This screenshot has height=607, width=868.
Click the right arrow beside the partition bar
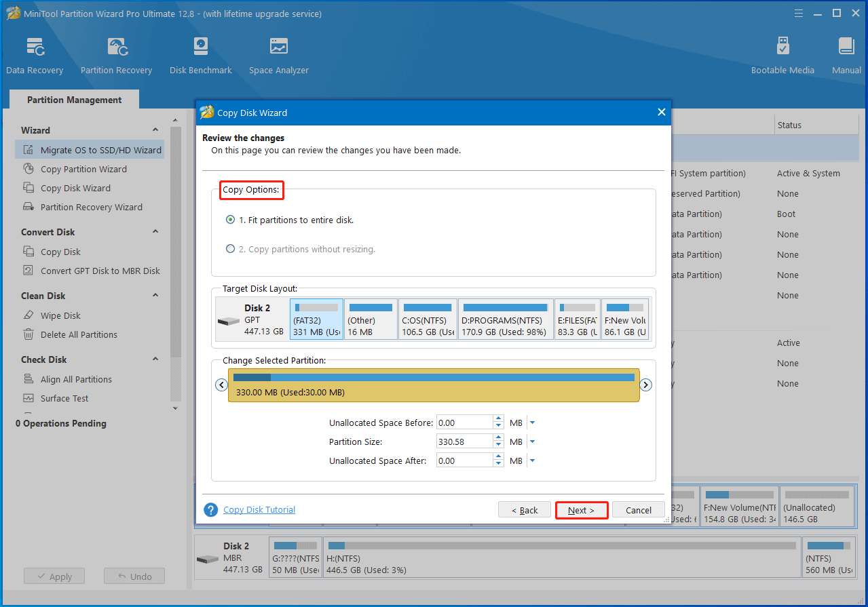coord(646,385)
